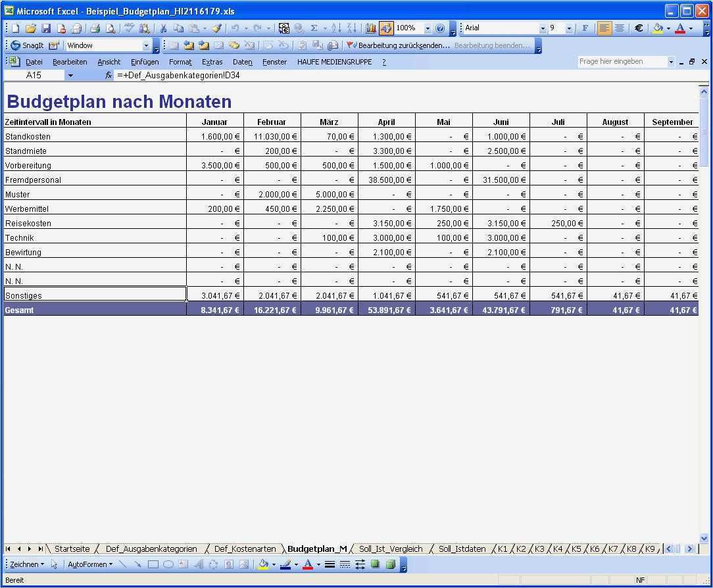
Task: Apply top toolbar fill color bucket
Action: (658, 28)
